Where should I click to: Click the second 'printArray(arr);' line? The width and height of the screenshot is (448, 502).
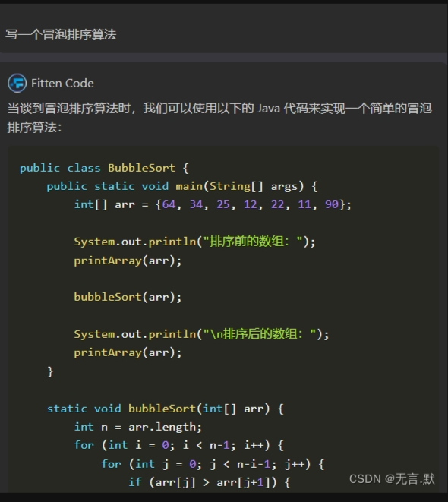point(128,352)
